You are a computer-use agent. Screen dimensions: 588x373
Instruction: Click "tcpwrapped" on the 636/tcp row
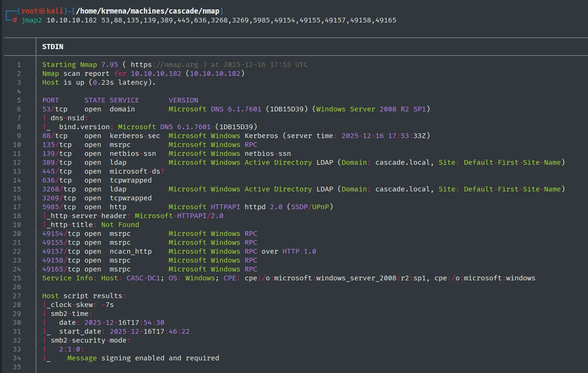(x=131, y=180)
